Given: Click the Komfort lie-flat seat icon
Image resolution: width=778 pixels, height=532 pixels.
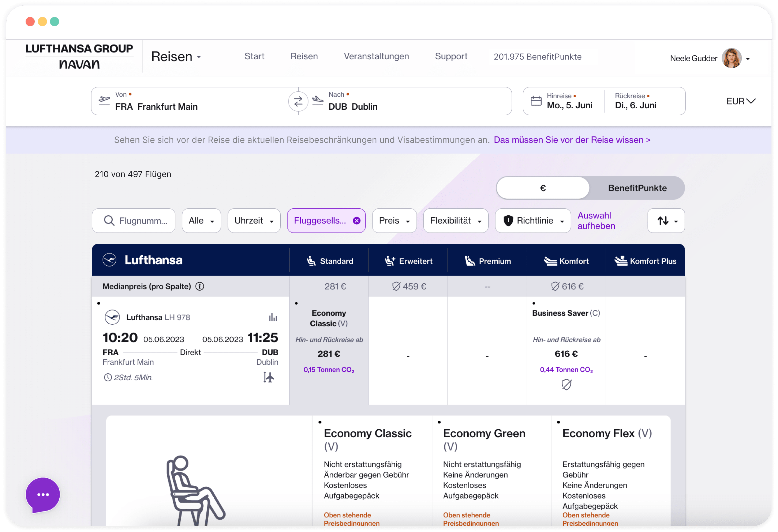Looking at the screenshot, I should pyautogui.click(x=550, y=261).
